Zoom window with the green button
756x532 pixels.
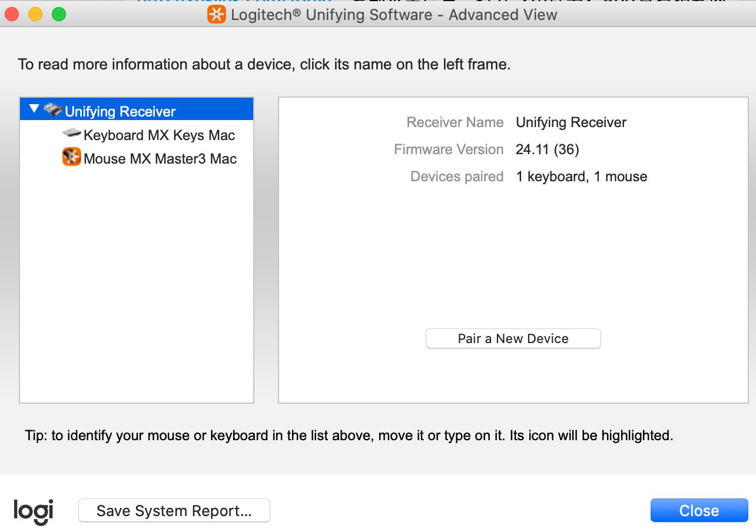click(59, 15)
